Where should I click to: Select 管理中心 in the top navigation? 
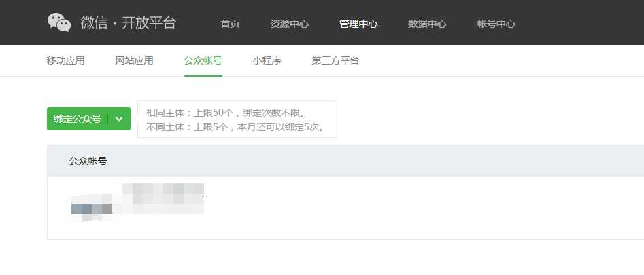click(x=358, y=24)
